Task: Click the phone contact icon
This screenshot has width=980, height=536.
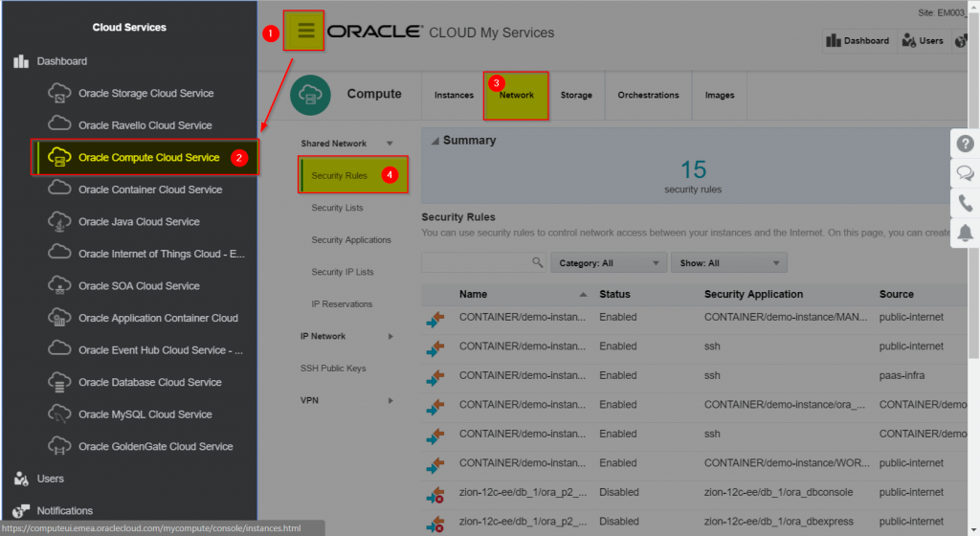Action: [x=965, y=203]
